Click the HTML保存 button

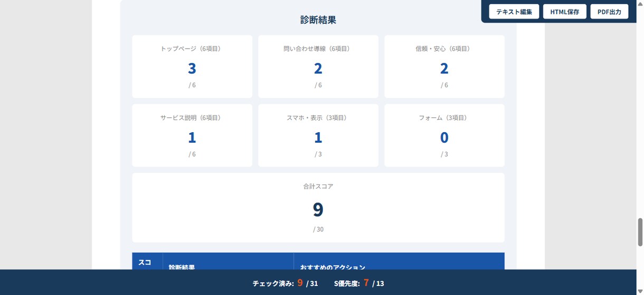(x=564, y=12)
